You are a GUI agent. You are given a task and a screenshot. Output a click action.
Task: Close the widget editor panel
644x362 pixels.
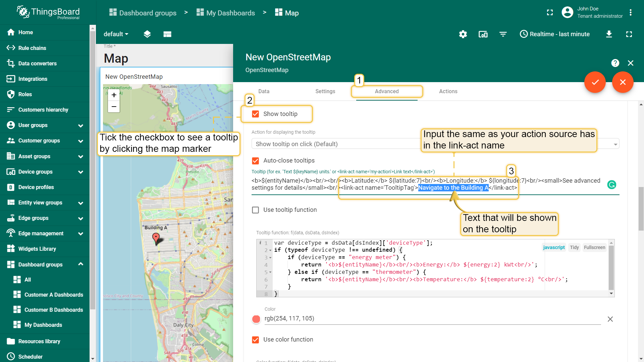(631, 63)
